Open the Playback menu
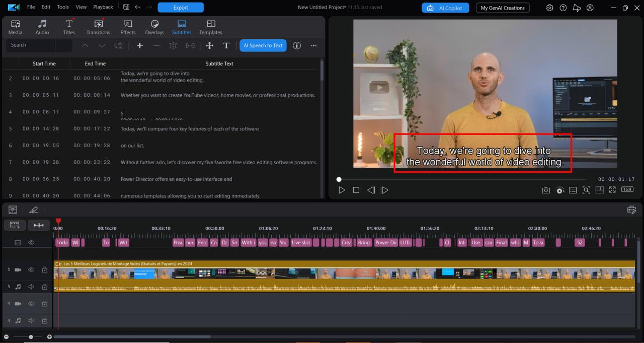 [x=103, y=7]
